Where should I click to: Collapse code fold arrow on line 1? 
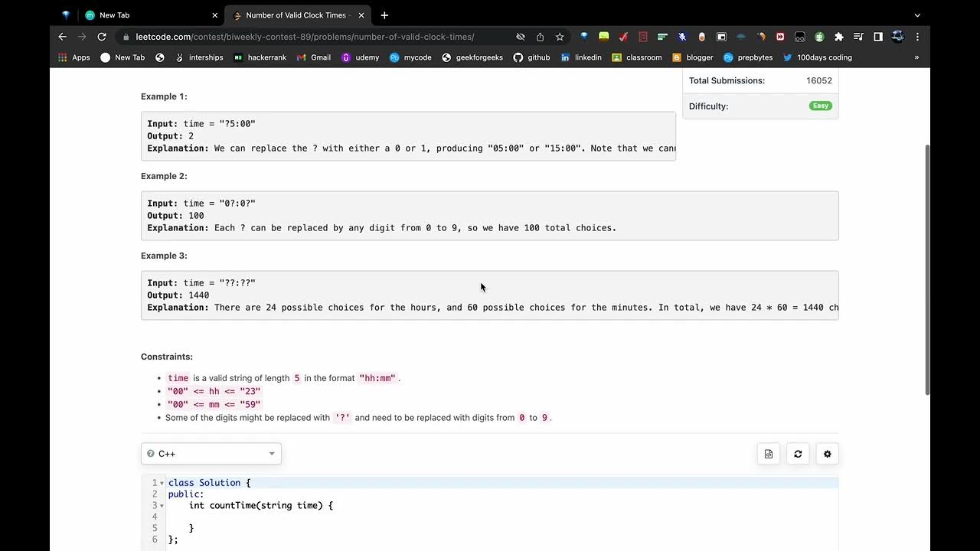coord(162,483)
